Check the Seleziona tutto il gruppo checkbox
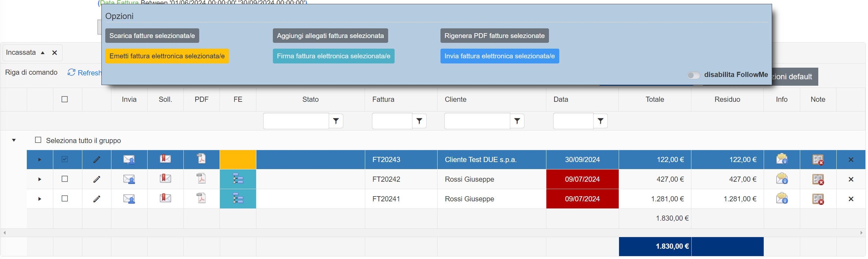 point(38,140)
